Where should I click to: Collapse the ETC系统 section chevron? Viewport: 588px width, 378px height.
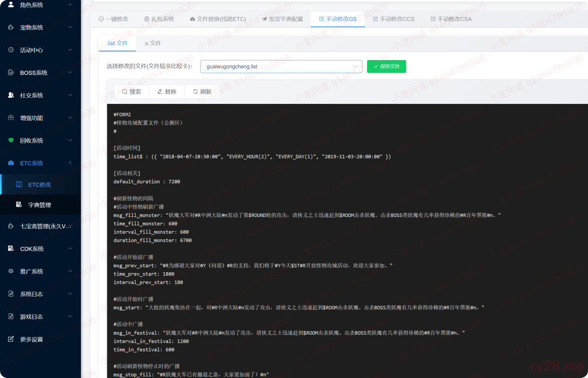[70, 163]
